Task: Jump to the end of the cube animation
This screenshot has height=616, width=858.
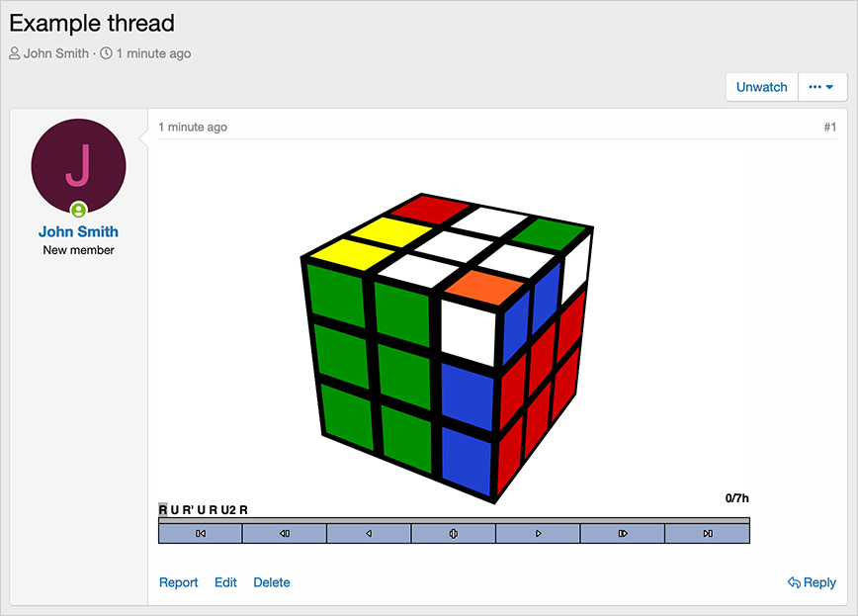Action: (707, 534)
